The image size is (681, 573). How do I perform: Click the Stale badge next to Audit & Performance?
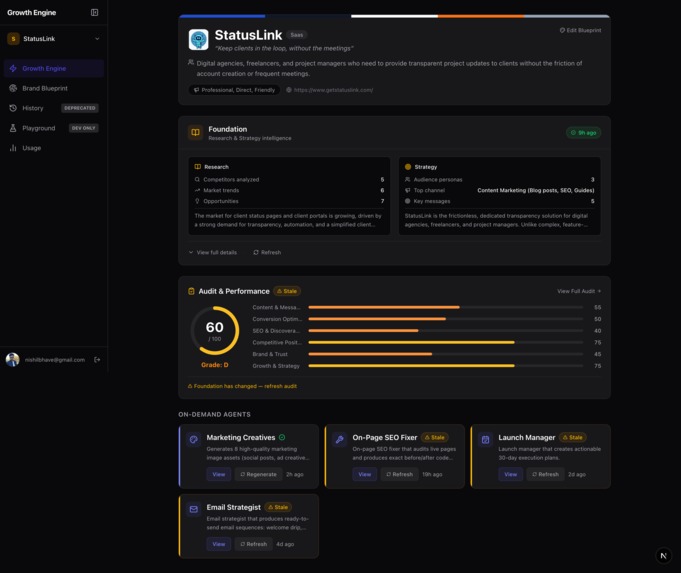(287, 291)
